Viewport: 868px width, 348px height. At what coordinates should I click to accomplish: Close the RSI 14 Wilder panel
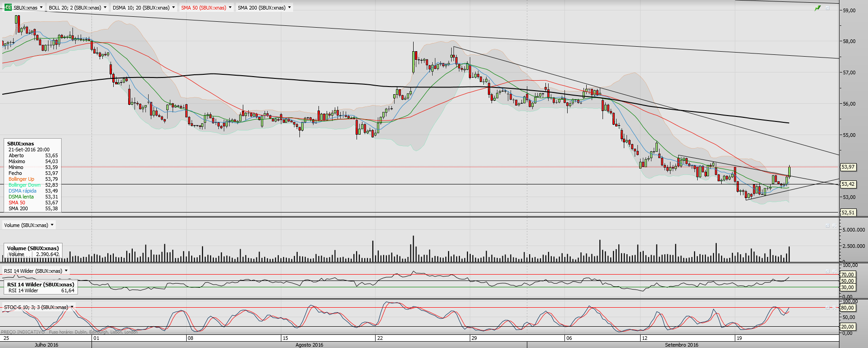coord(834,271)
